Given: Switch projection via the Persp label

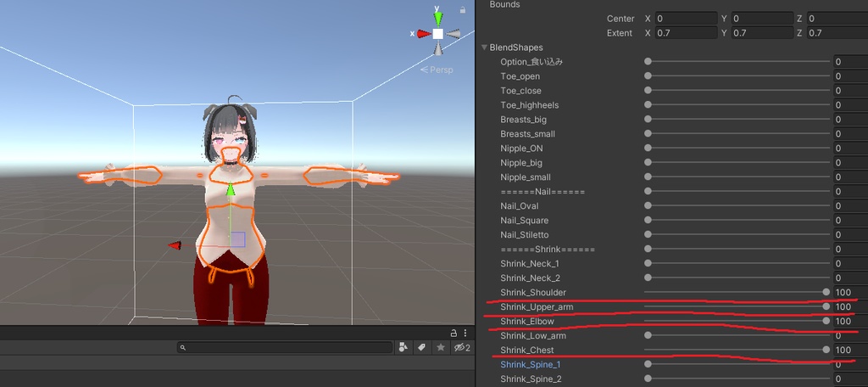Looking at the screenshot, I should coord(437,70).
